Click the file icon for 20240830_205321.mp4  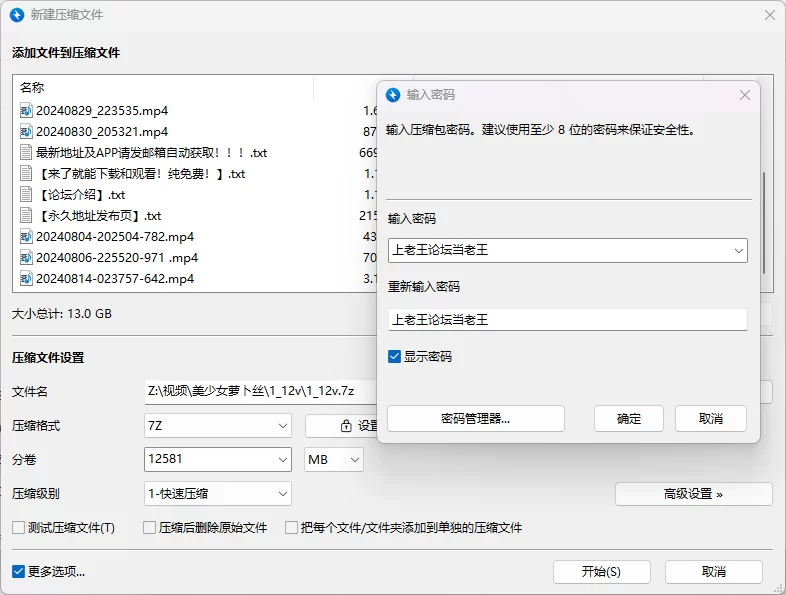click(x=26, y=131)
